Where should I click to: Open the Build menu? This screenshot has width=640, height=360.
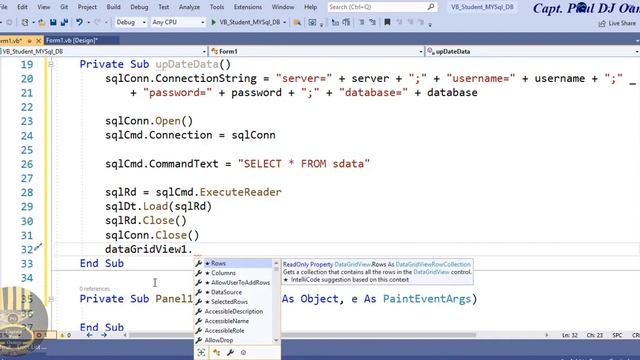[x=113, y=7]
